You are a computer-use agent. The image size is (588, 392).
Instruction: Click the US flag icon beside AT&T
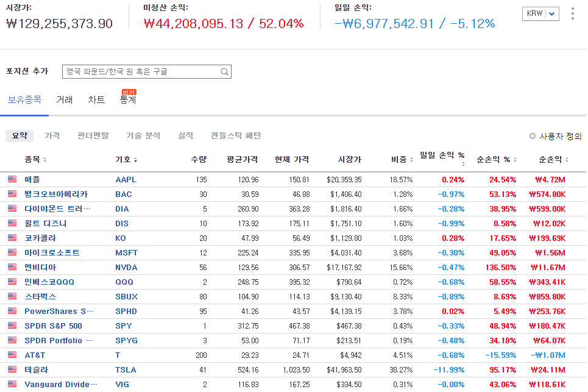click(x=12, y=354)
